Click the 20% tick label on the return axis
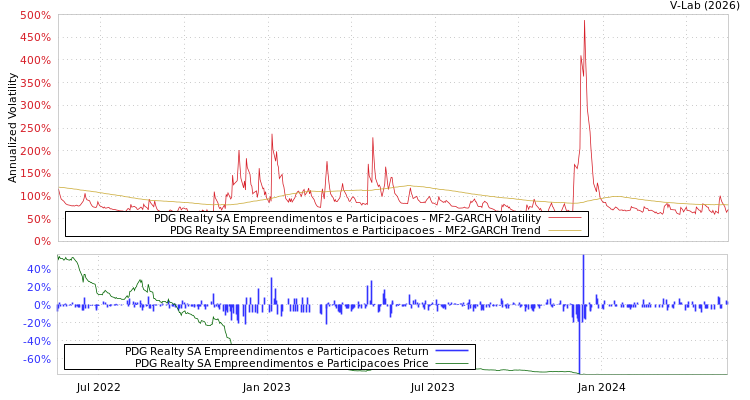750x400 pixels. (39, 287)
